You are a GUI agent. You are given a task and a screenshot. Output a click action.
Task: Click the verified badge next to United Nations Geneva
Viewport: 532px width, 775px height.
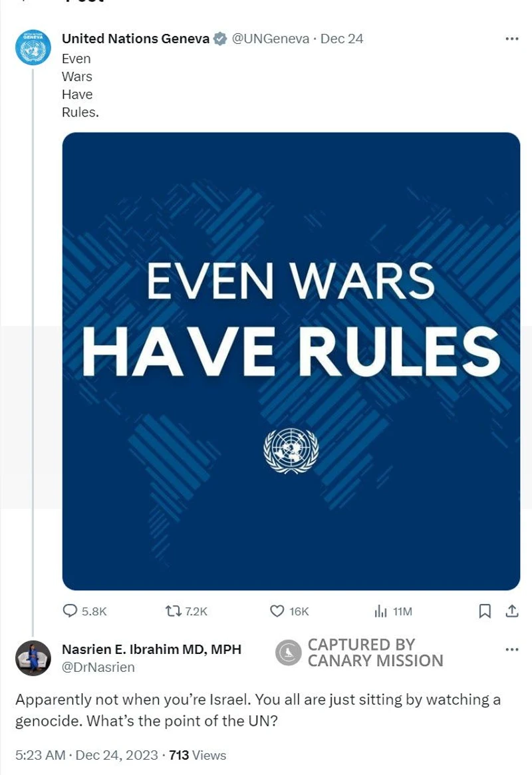[219, 39]
